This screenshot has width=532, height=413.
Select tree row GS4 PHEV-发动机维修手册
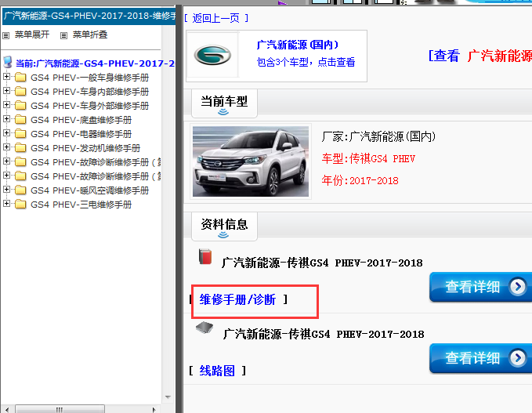click(85, 148)
